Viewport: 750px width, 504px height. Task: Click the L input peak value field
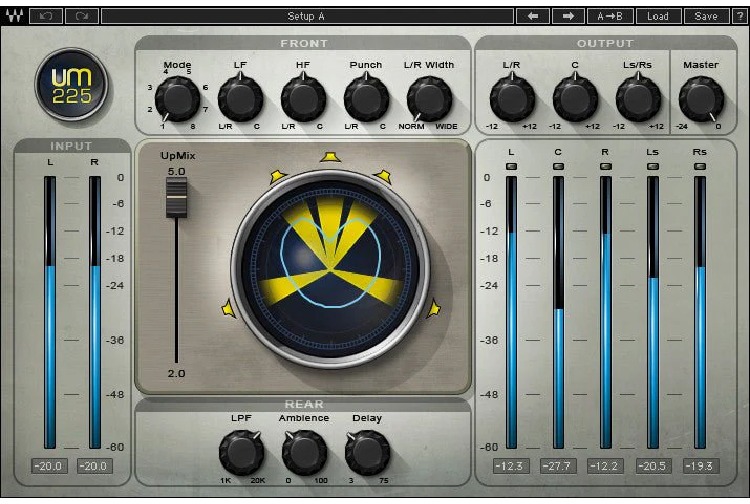pos(49,466)
